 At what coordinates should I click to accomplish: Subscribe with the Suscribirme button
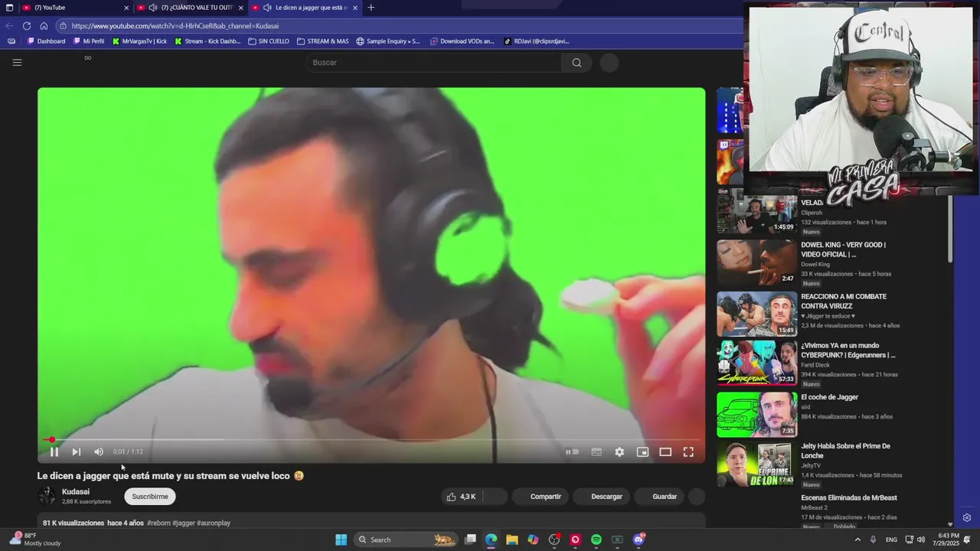pos(150,497)
